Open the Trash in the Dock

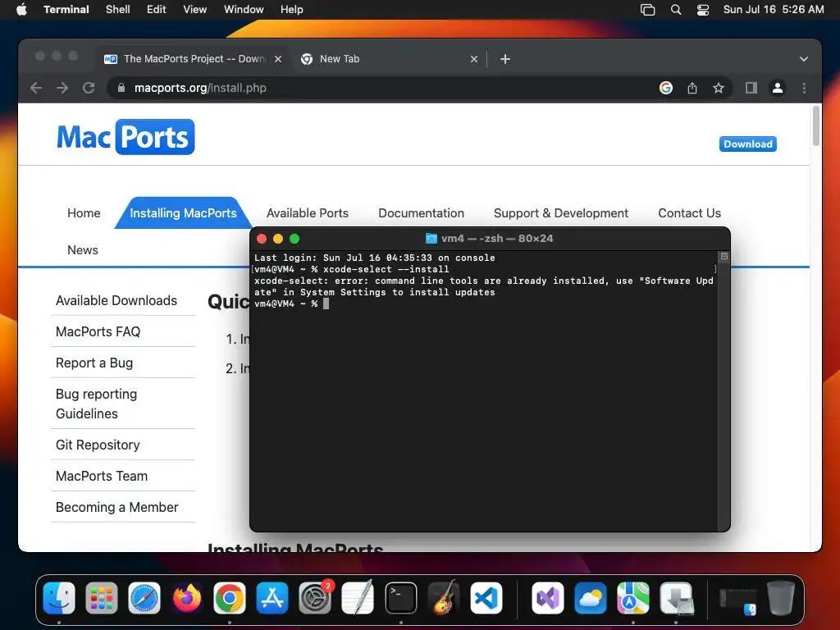pyautogui.click(x=781, y=598)
